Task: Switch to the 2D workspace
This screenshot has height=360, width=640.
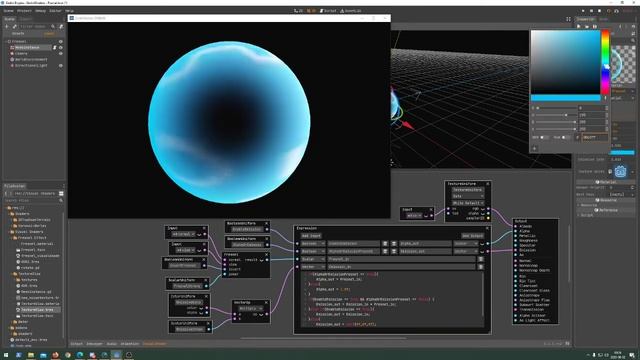Action: (x=298, y=11)
